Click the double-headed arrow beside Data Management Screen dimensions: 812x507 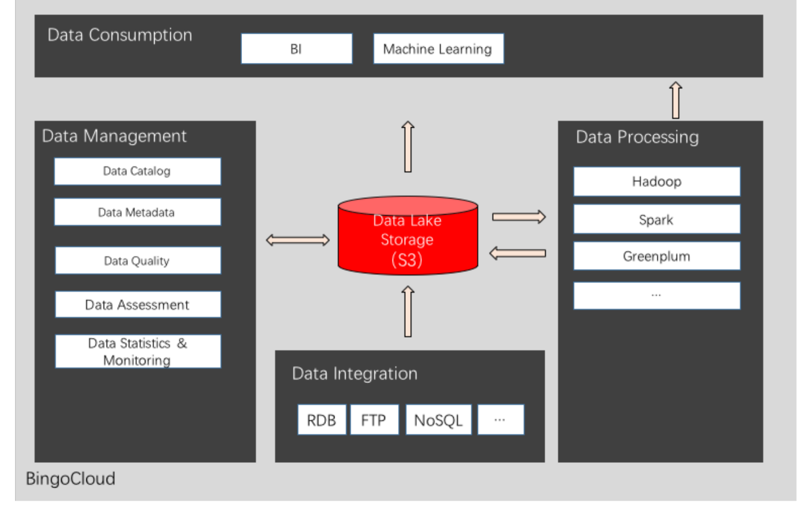(297, 240)
